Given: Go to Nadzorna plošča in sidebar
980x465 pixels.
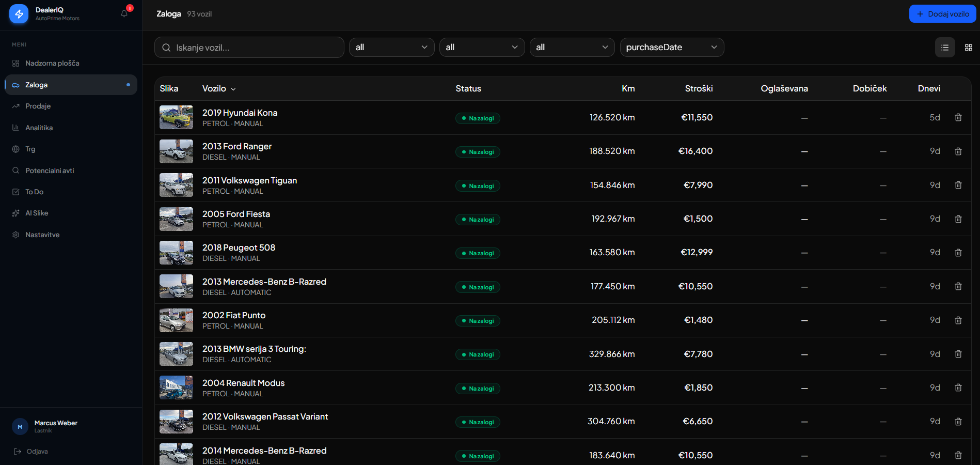Looking at the screenshot, I should coord(52,64).
